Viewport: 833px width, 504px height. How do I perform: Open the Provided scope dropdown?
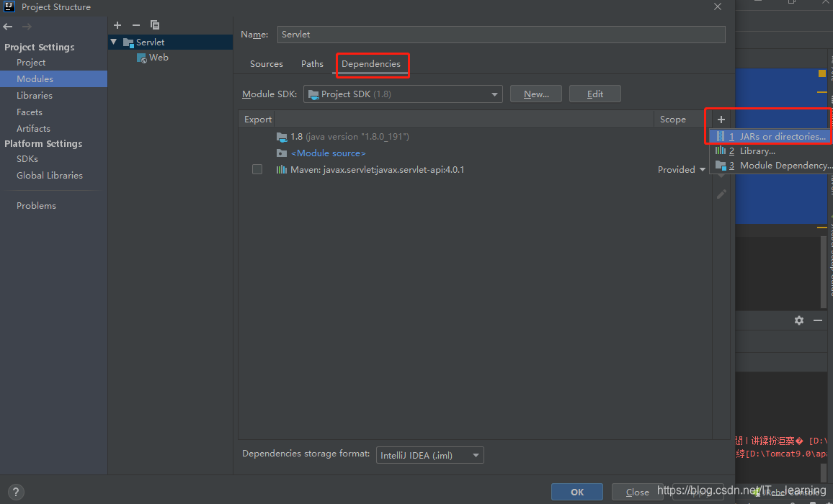pyautogui.click(x=682, y=169)
